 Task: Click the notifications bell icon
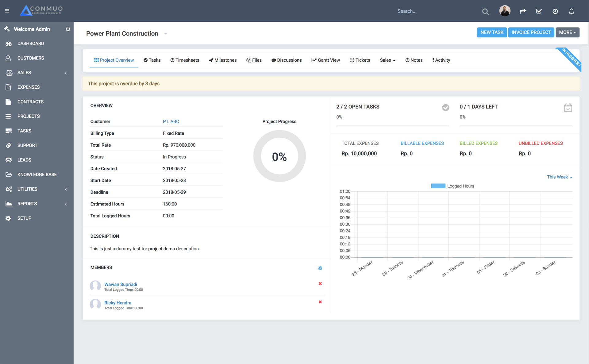571,11
